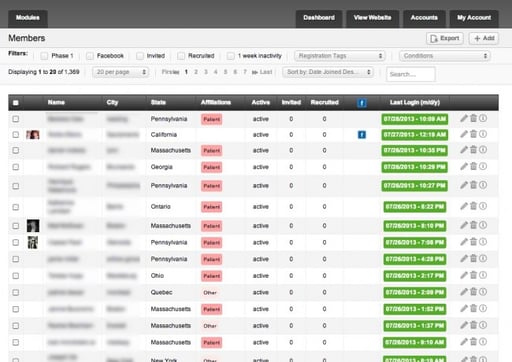Sort by Recruited column header
The height and width of the screenshot is (362, 512).
pos(324,102)
